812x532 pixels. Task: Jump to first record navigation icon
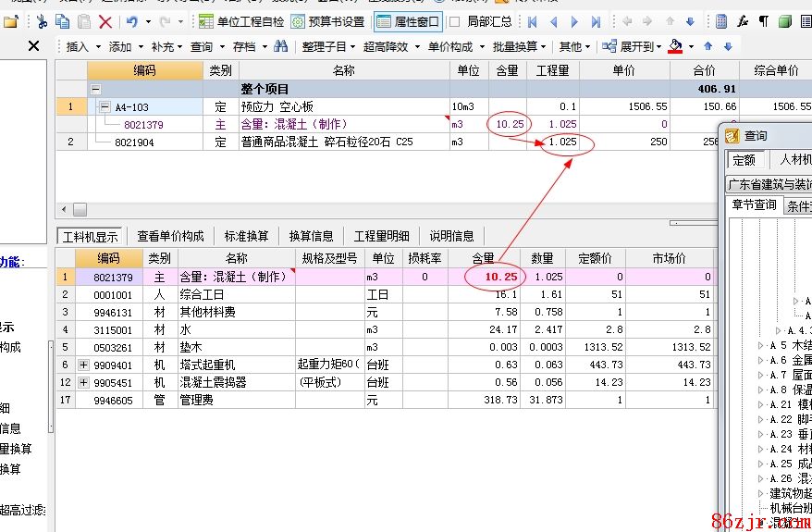pyautogui.click(x=533, y=21)
